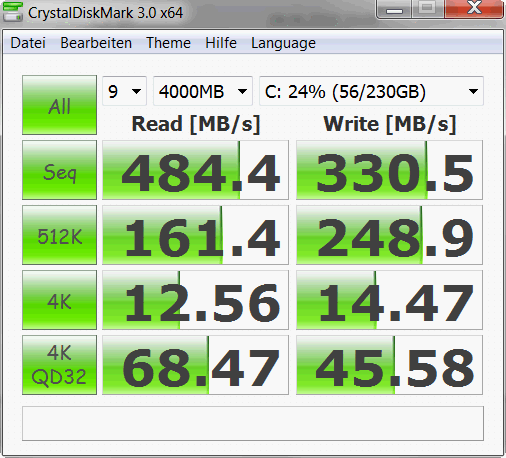Click the empty comment field at bottom
The image size is (506, 458).
[253, 423]
